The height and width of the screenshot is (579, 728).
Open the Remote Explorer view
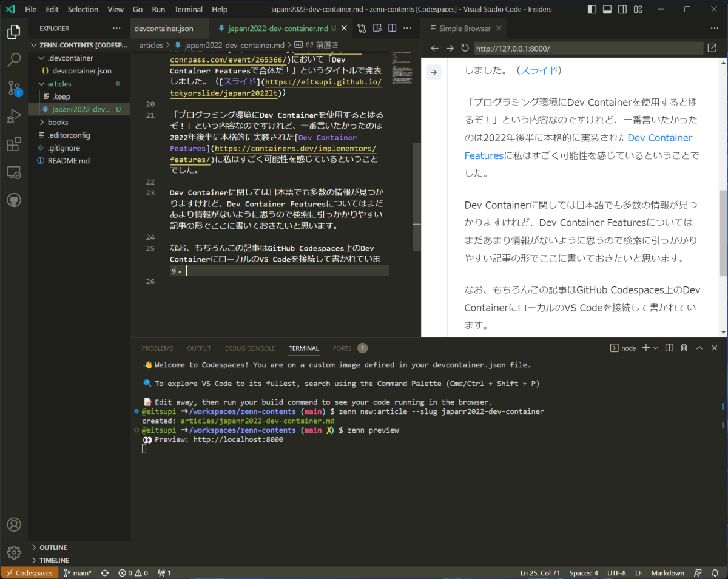[x=14, y=172]
